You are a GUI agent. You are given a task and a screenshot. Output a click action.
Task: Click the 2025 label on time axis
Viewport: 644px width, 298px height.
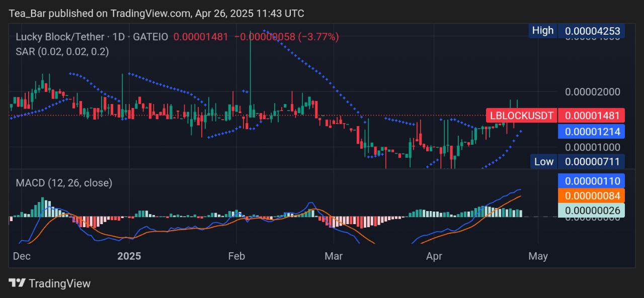(129, 256)
